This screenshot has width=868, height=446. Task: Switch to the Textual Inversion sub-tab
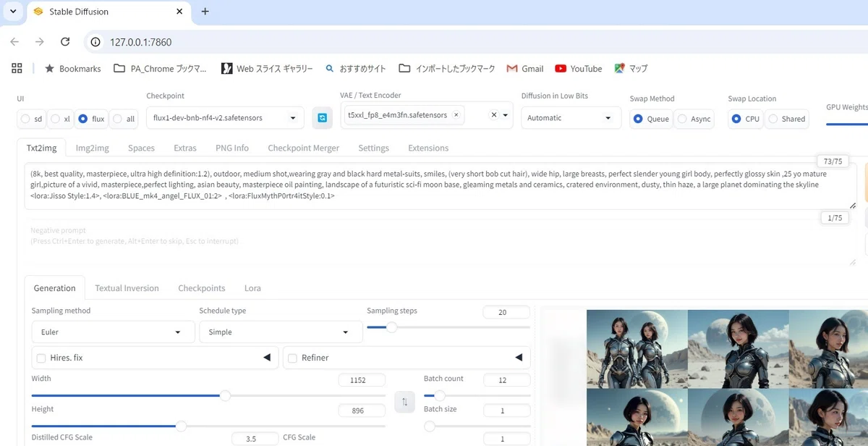click(x=127, y=288)
